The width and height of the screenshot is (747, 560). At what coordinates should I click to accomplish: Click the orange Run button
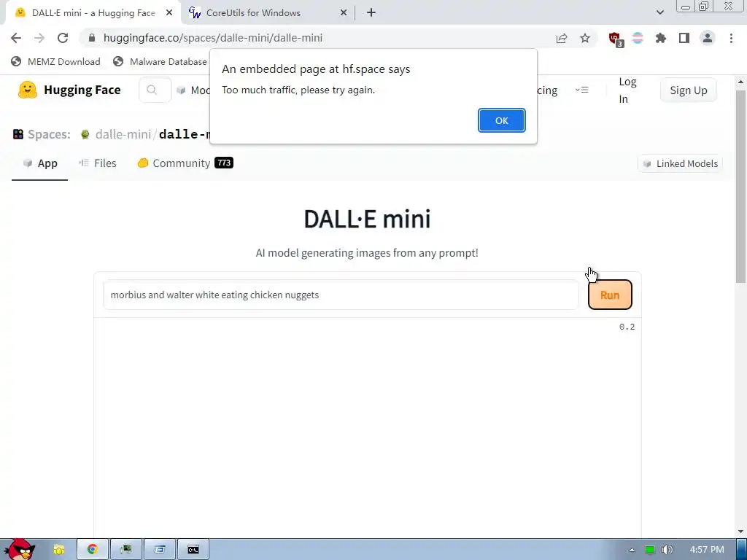pyautogui.click(x=610, y=295)
